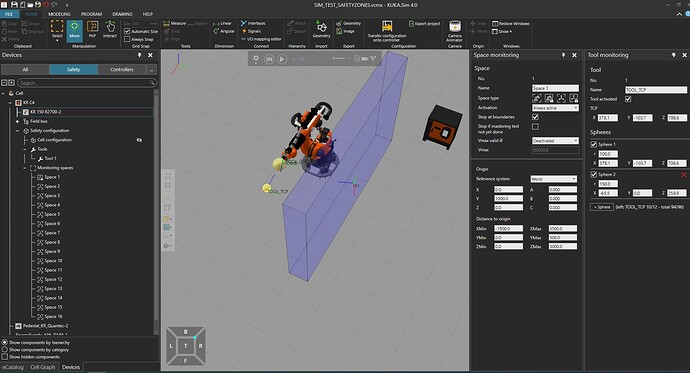Screen dimensions: 690x373
Task: Open the Show dropdown in Windows group
Action: point(502,32)
